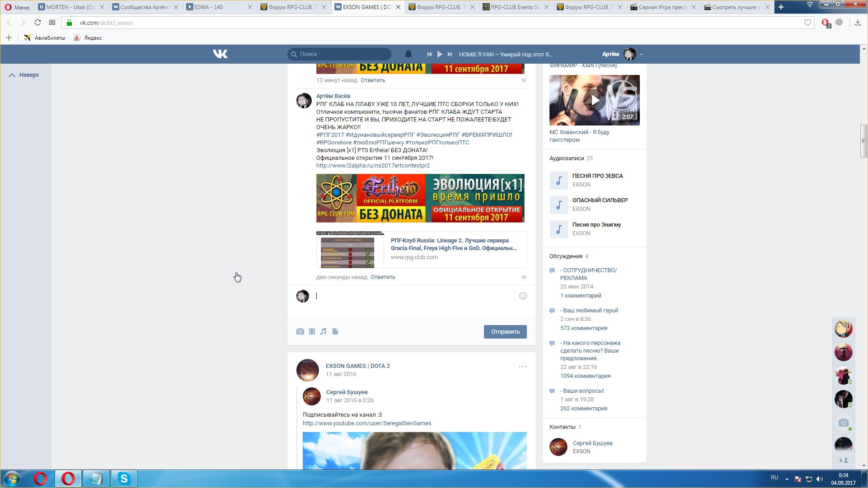The image size is (868, 488).
Task: Play Песня про Энигму audio track
Action: [558, 229]
